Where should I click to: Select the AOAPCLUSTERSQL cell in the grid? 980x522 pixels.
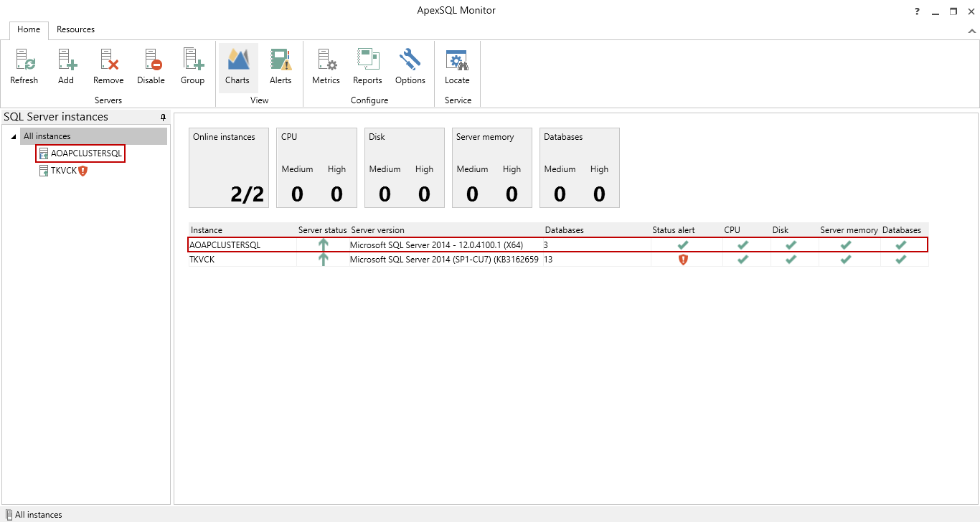click(x=242, y=245)
